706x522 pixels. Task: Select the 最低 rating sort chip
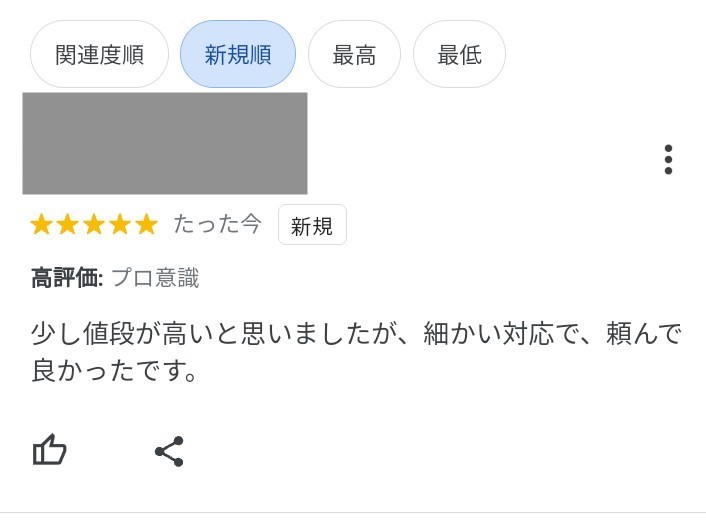click(x=459, y=54)
